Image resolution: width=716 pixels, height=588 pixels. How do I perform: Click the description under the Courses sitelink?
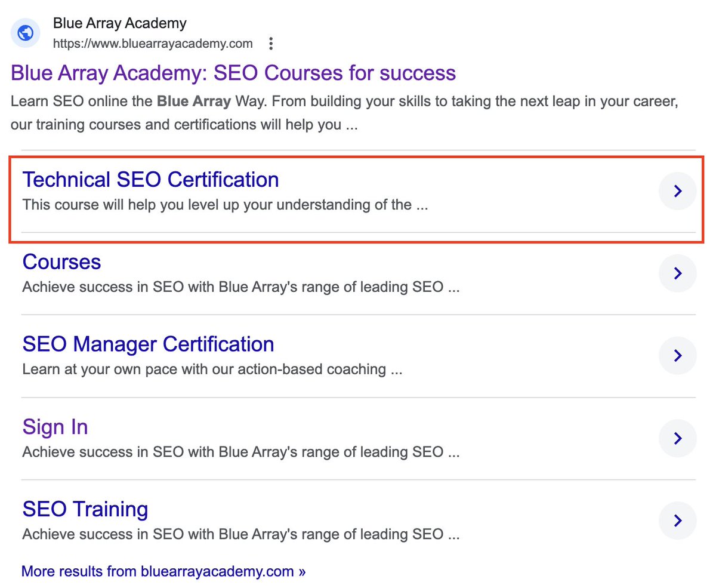[x=241, y=287]
